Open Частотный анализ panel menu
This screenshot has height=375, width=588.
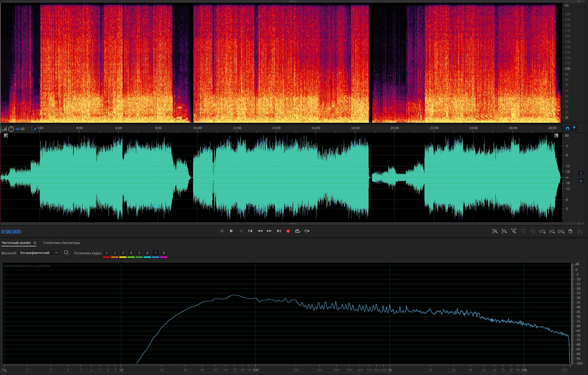(x=35, y=243)
